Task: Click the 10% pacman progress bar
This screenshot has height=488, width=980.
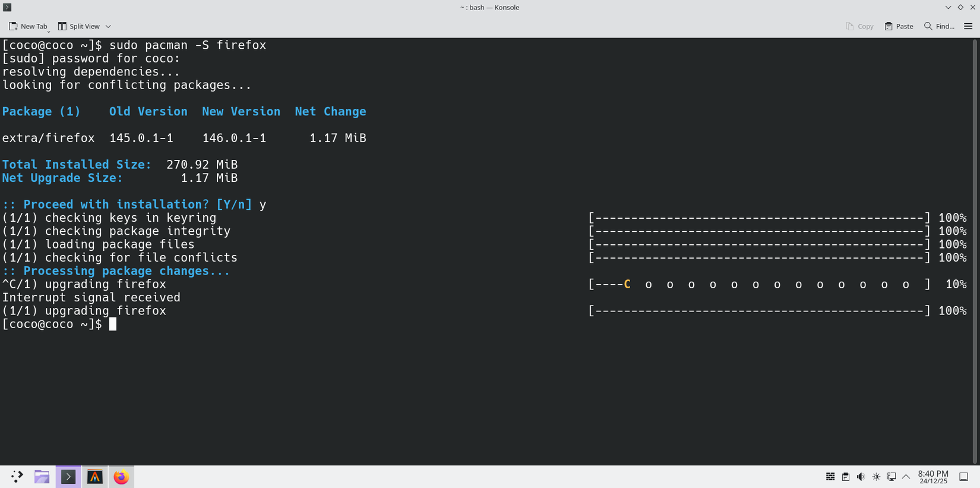Action: pos(760,284)
